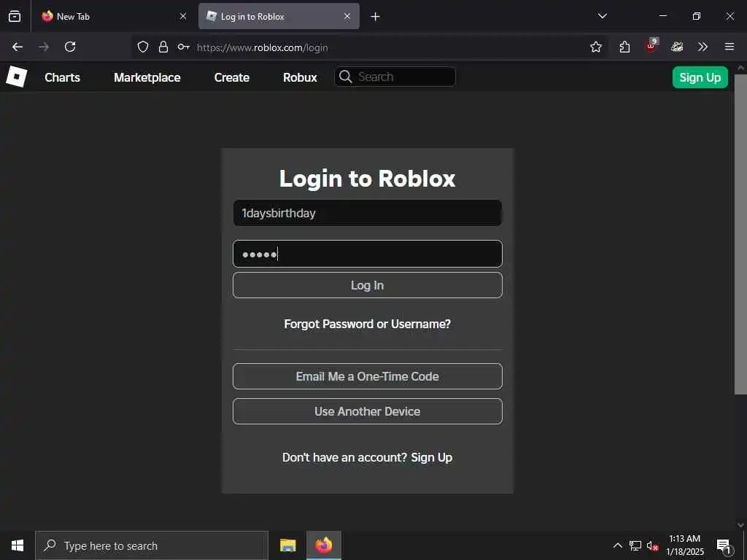Click the Log In button
Screen dimensions: 747x560
368,285
